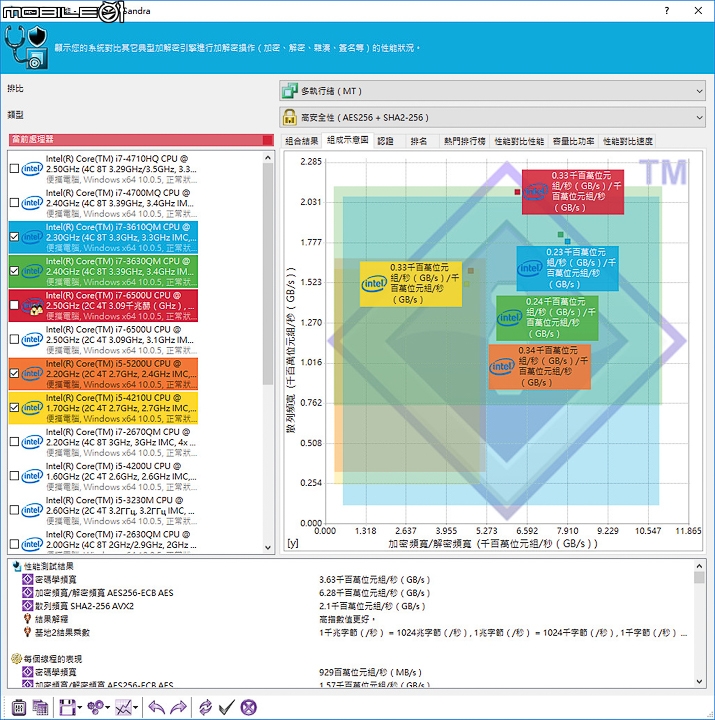Viewport: 715px width, 720px height.
Task: Click the multi-thread icon in the top combo box
Action: (290, 91)
